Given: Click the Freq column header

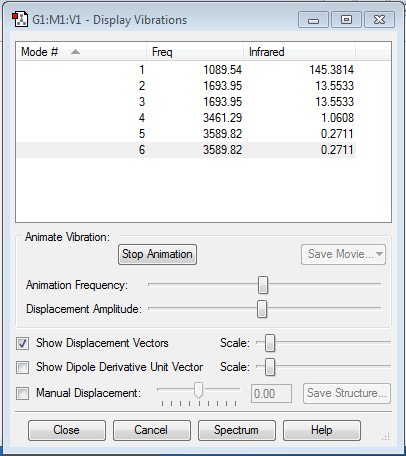Looking at the screenshot, I should tap(195, 52).
